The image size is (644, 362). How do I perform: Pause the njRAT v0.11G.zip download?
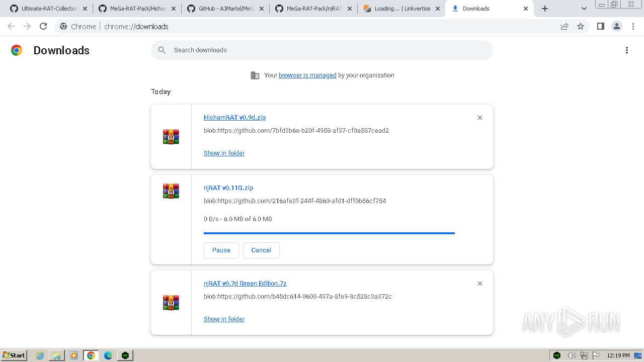click(221, 250)
